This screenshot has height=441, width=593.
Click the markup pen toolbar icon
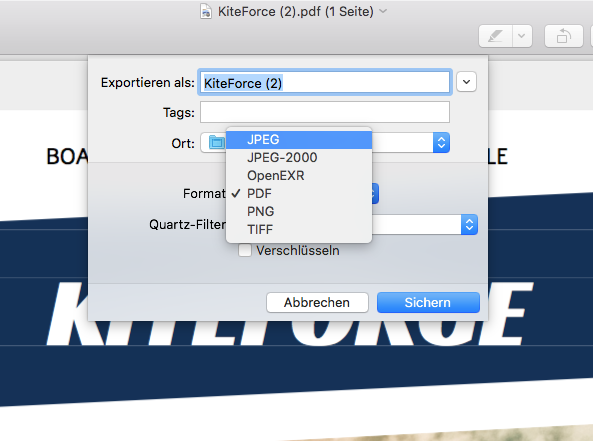[x=495, y=36]
